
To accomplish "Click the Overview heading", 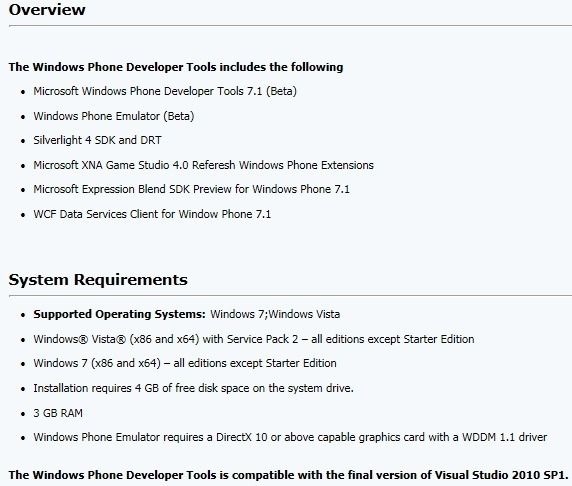I will coord(47,9).
